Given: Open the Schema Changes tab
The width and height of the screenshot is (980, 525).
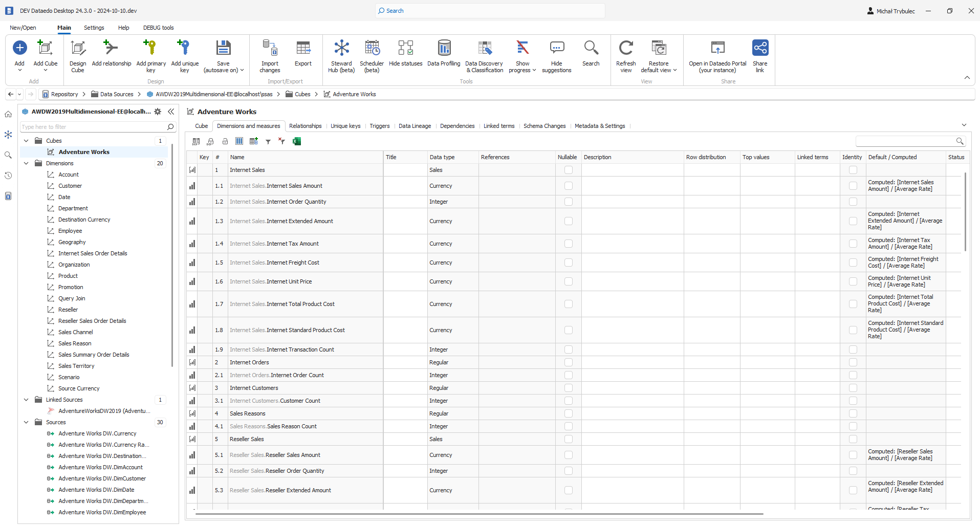Looking at the screenshot, I should click(545, 126).
